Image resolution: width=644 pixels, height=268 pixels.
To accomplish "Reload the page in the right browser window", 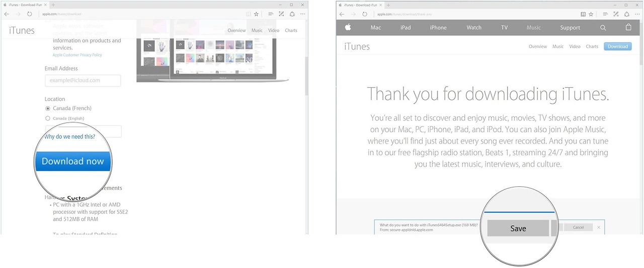I will pyautogui.click(x=365, y=14).
